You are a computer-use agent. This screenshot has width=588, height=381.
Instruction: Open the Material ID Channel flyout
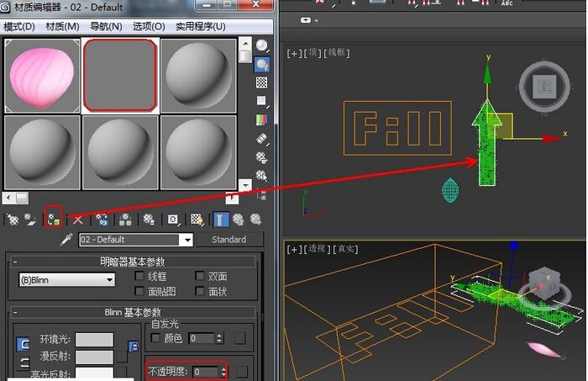pos(173,220)
